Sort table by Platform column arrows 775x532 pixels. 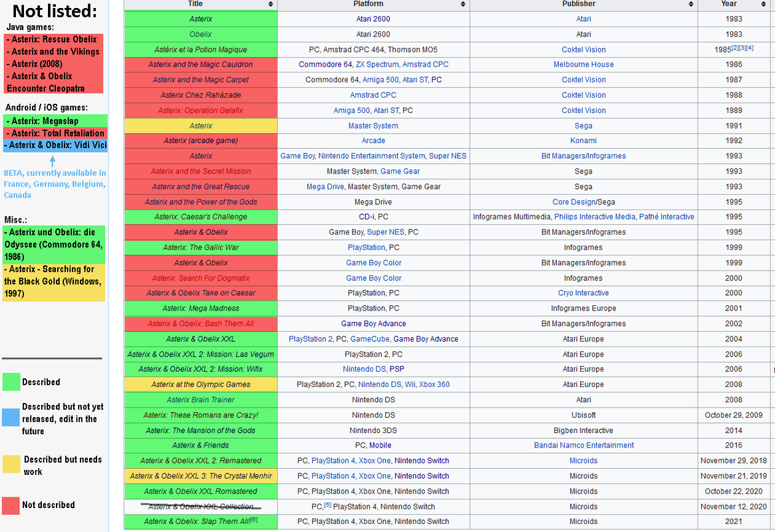(462, 4)
